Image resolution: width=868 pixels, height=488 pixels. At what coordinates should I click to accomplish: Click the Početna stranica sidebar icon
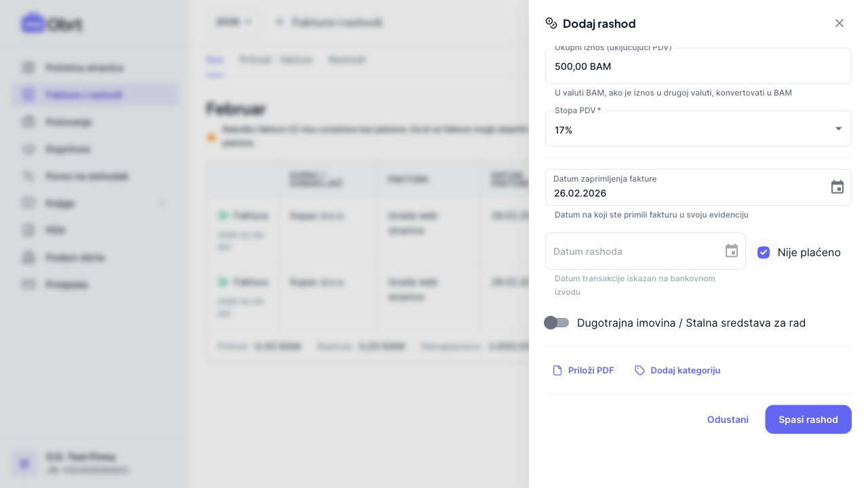click(x=28, y=68)
